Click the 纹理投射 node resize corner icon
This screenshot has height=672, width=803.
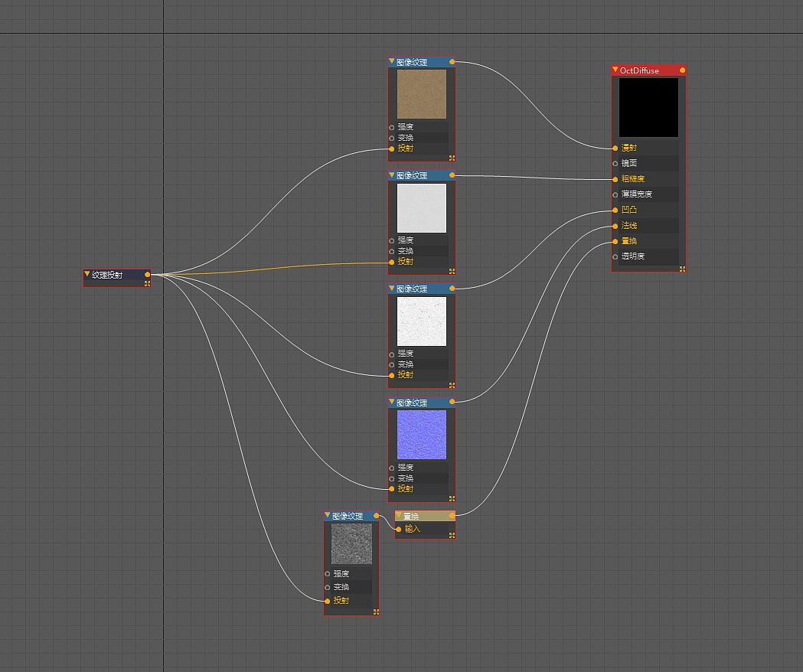[148, 283]
